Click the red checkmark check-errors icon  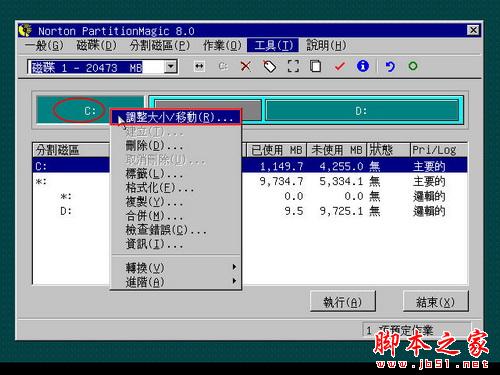click(340, 66)
